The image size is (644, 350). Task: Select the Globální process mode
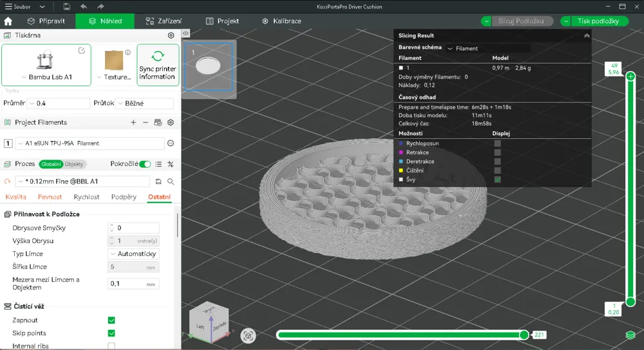tap(51, 164)
